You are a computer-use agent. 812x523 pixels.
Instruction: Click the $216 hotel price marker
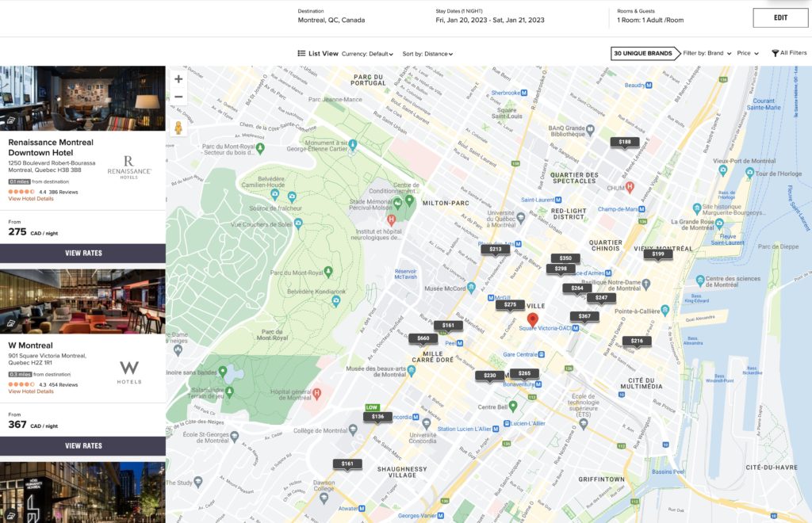tap(636, 341)
